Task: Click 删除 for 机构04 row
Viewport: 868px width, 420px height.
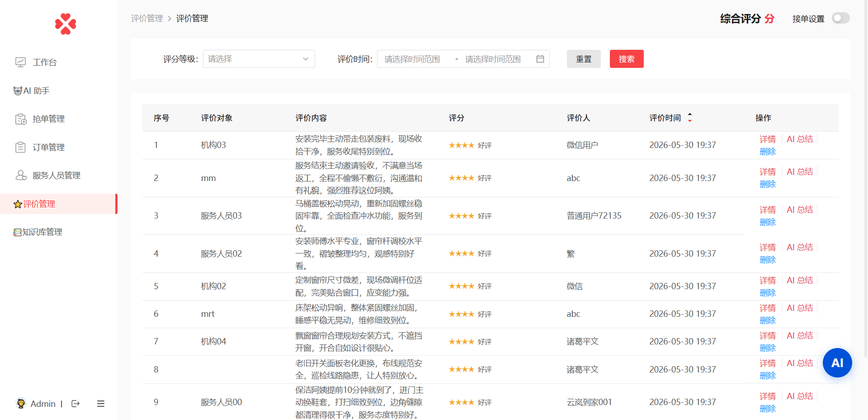Action: click(x=768, y=348)
